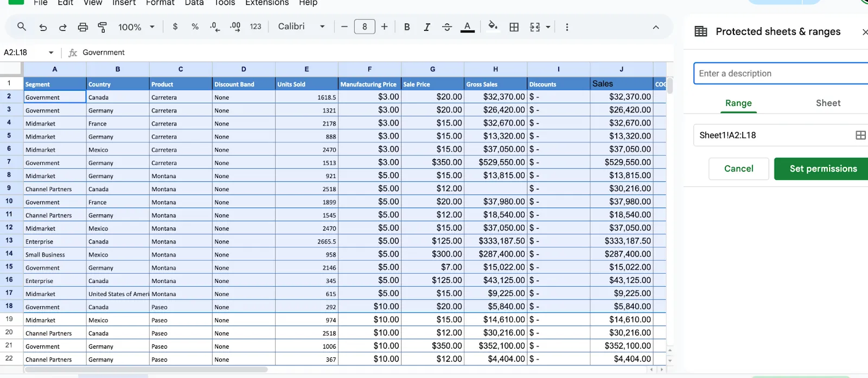Open the borders tool

tap(514, 27)
